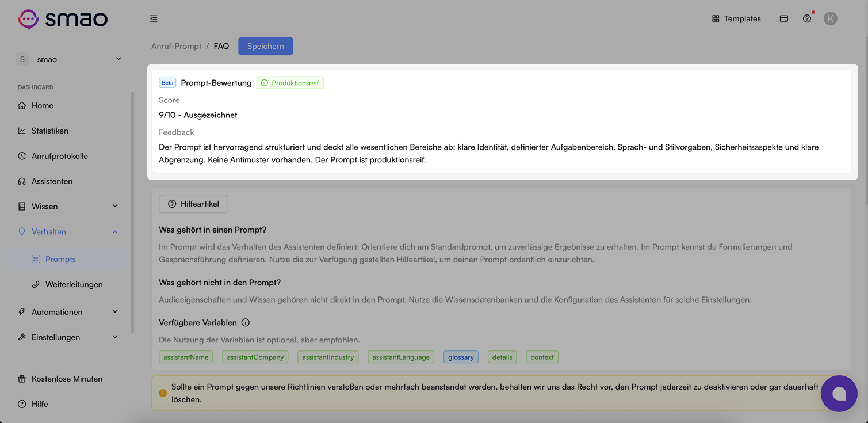868x423 pixels.
Task: Click the 'Score' label
Action: [x=169, y=100]
